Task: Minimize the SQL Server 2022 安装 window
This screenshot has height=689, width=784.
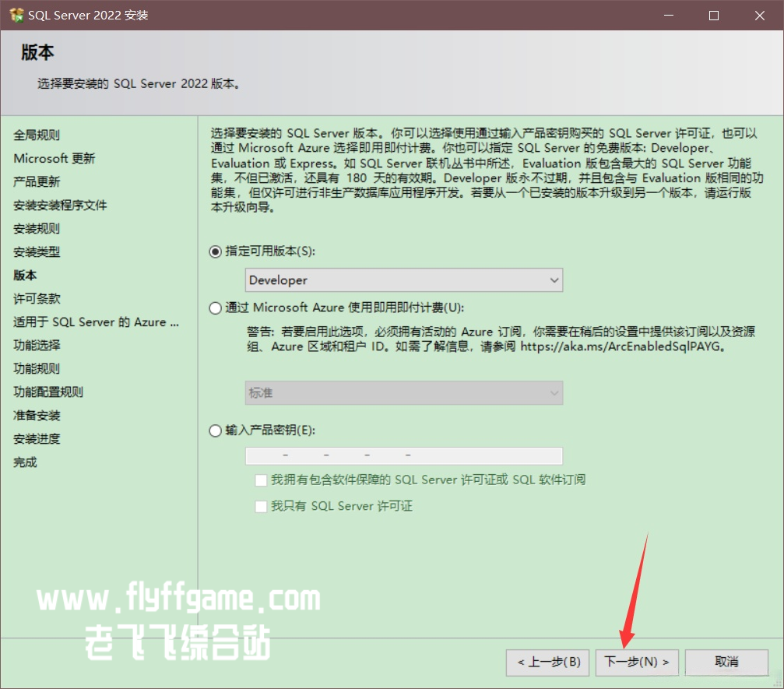Action: click(x=669, y=16)
